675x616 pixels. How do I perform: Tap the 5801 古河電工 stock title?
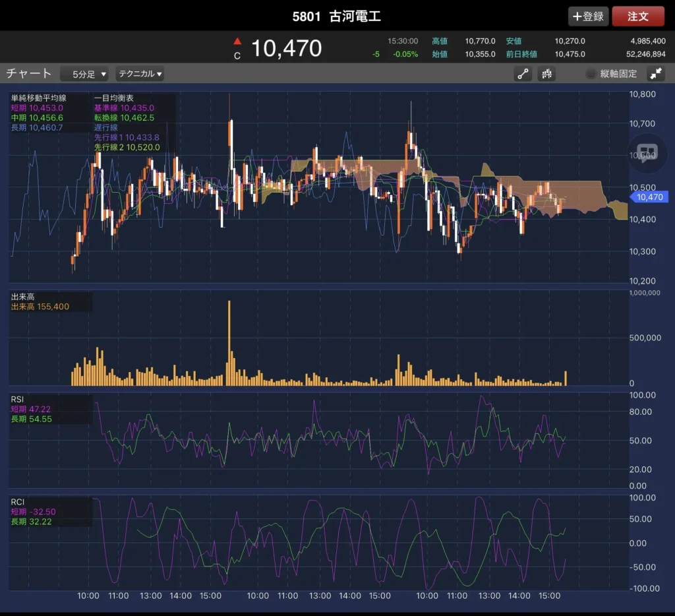pyautogui.click(x=337, y=16)
